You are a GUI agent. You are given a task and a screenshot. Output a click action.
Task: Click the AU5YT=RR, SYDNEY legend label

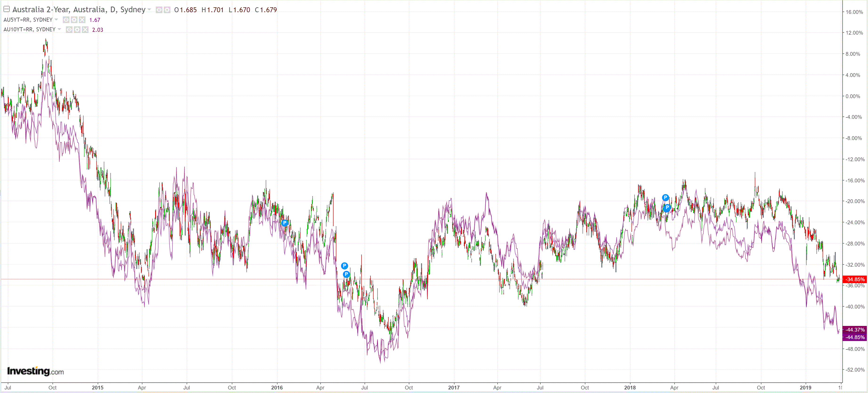click(x=28, y=20)
